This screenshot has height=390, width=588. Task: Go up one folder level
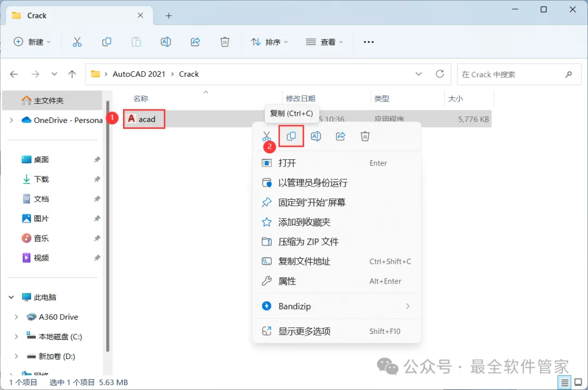point(72,74)
